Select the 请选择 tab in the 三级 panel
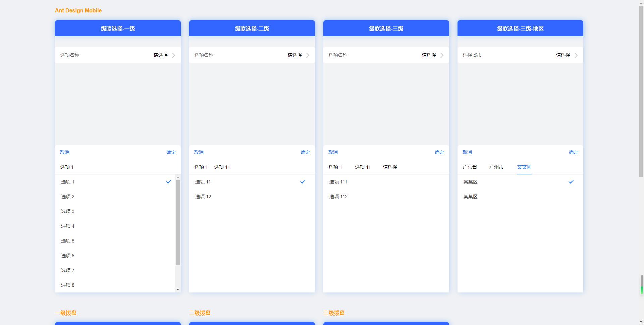 coord(390,167)
